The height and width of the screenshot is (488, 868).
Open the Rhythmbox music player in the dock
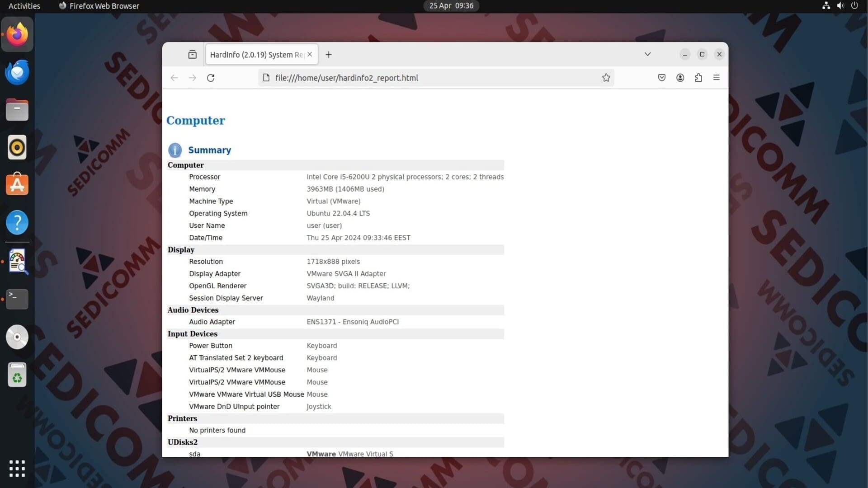17,147
